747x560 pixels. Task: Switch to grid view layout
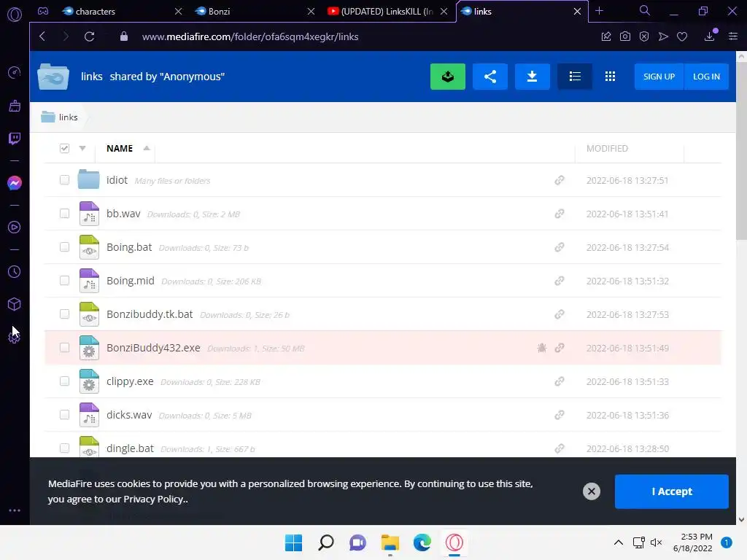click(610, 76)
